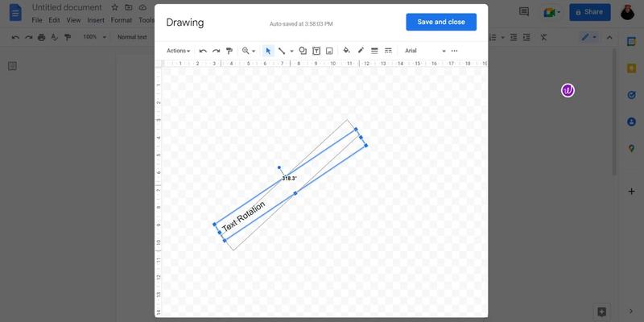Viewport: 644px width, 322px height.
Task: Click the Undo icon in Drawing toolbar
Action: (203, 51)
